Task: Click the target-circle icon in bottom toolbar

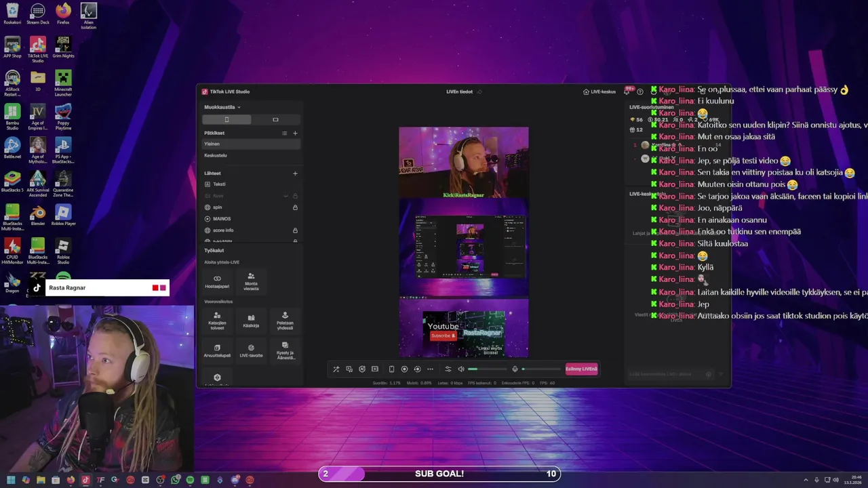Action: point(417,369)
